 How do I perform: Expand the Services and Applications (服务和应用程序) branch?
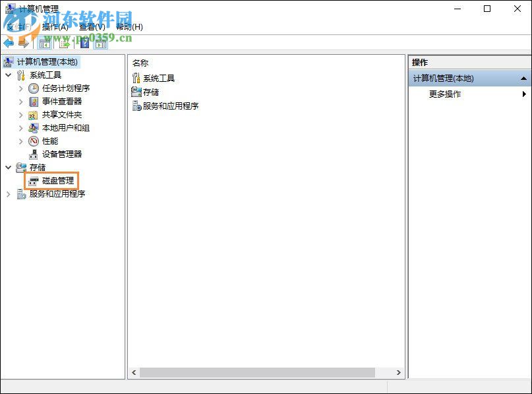[x=7, y=194]
